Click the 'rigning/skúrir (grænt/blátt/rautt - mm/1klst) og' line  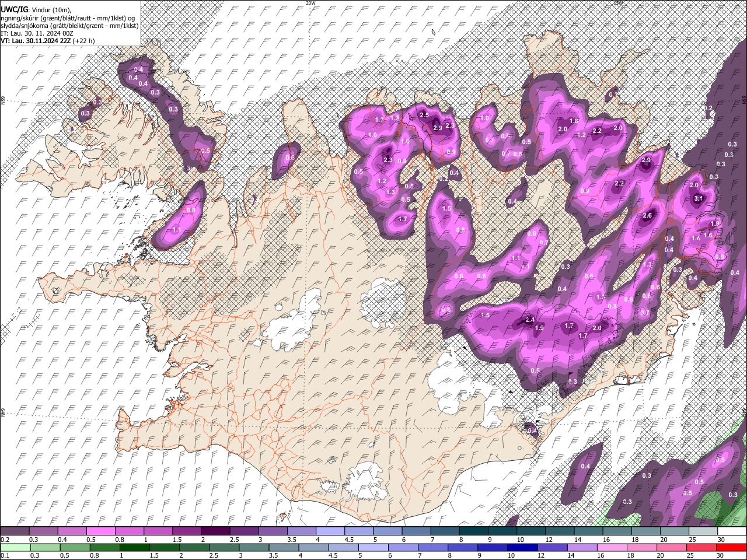point(68,18)
